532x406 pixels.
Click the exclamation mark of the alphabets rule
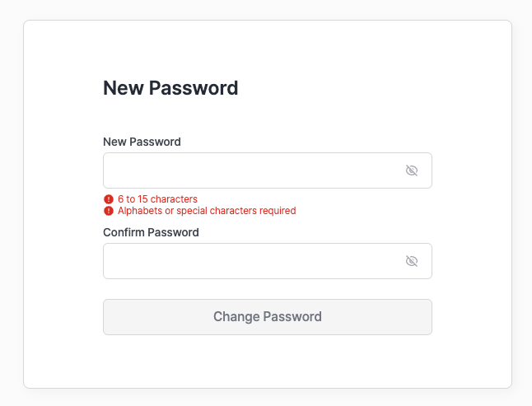[109, 211]
